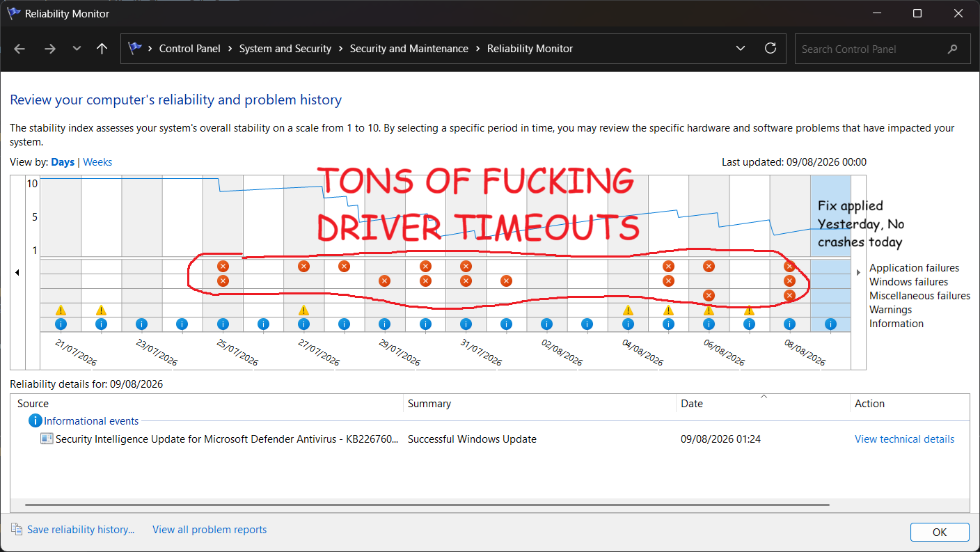
Task: Select the warning icon for 22/07/2026
Action: [x=101, y=310]
